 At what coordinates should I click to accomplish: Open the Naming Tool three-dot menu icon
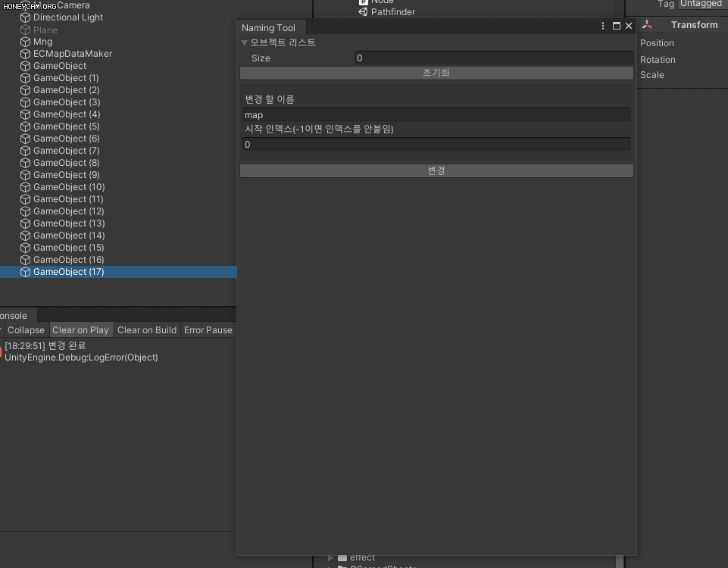[x=603, y=25]
